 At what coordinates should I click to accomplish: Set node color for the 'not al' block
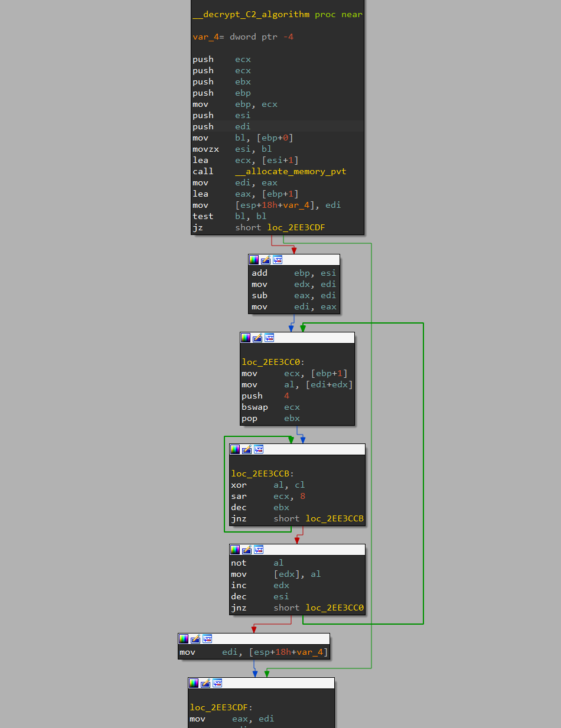pyautogui.click(x=235, y=550)
